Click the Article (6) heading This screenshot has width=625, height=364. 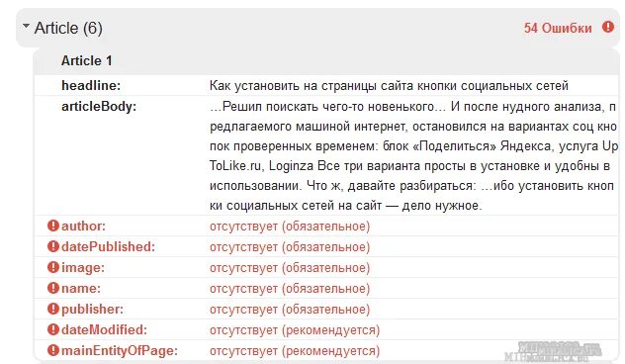(68, 29)
